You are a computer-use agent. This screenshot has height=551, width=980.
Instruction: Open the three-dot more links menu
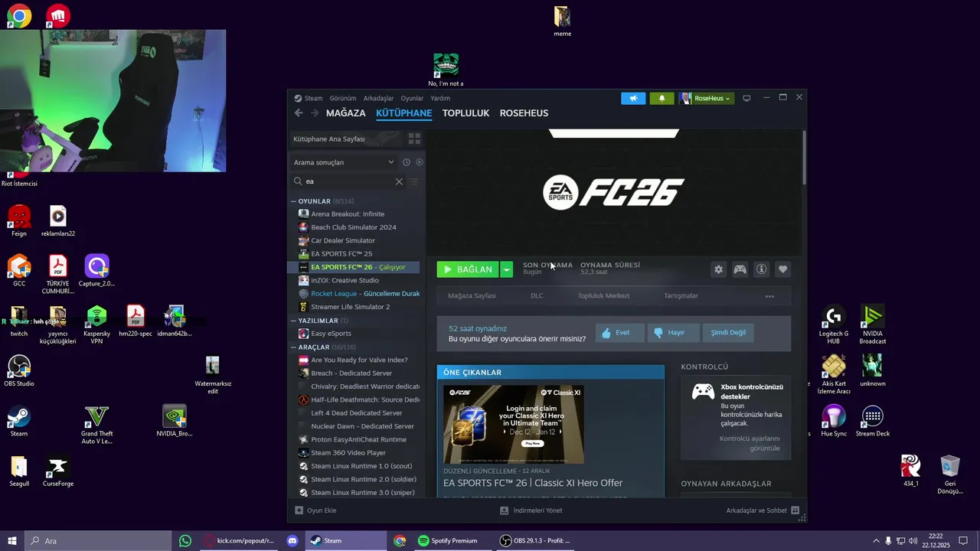coord(769,296)
